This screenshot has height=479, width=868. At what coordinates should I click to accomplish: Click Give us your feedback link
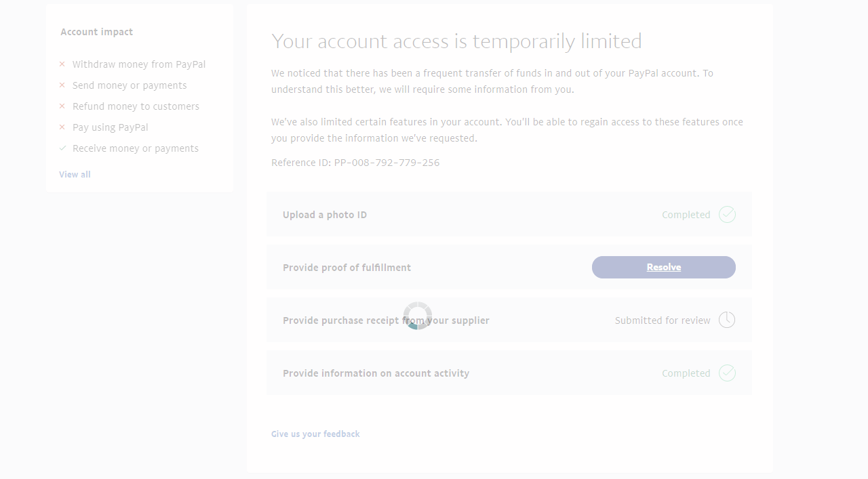click(x=315, y=434)
